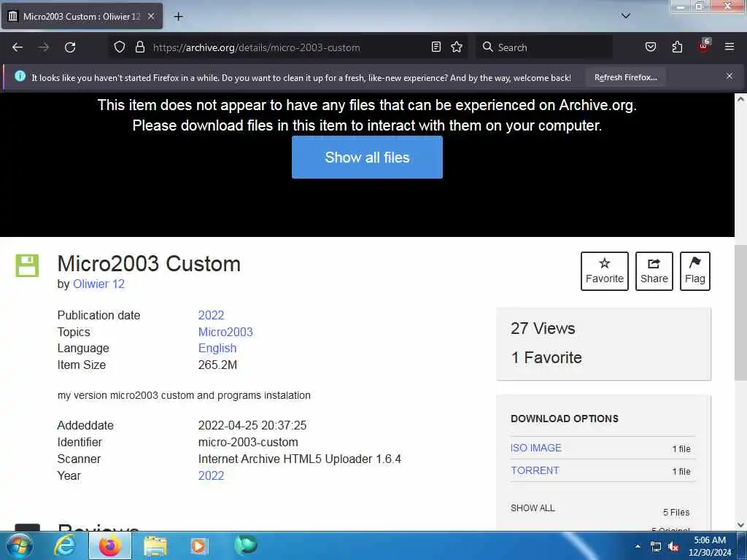The width and height of the screenshot is (747, 560).
Task: Click the Publication date 2022 link
Action: pyautogui.click(x=211, y=315)
